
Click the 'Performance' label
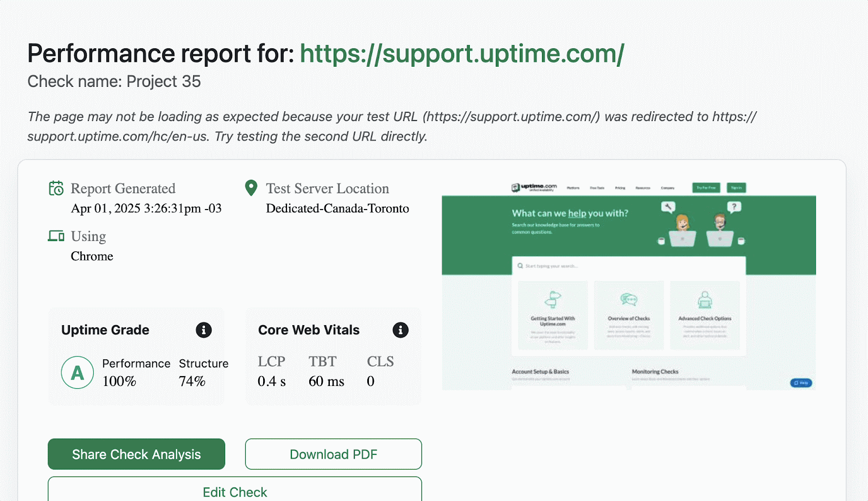136,364
